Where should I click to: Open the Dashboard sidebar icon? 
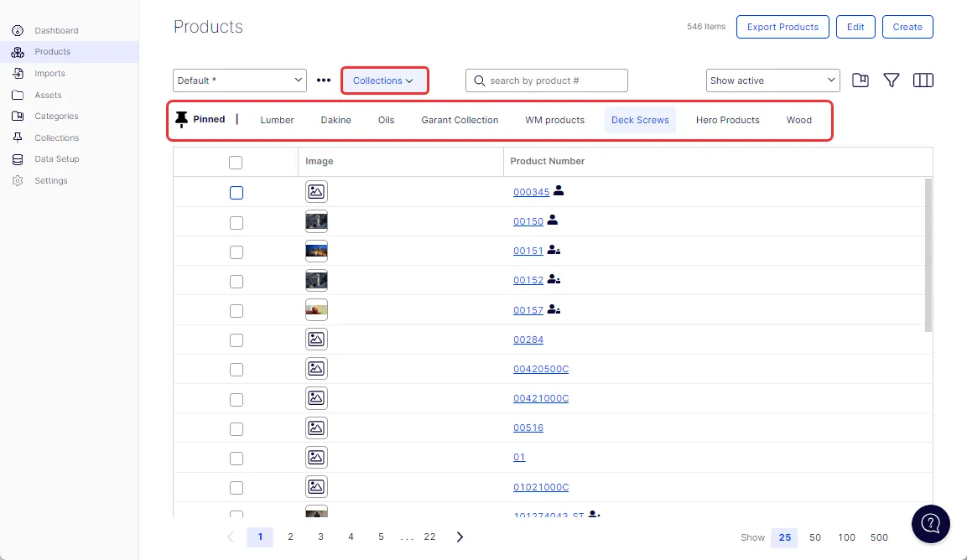18,30
